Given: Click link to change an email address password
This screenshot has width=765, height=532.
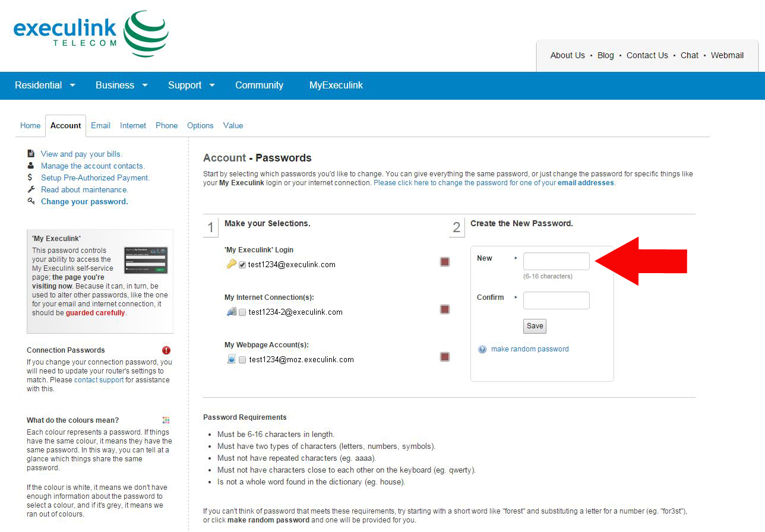Looking at the screenshot, I should click(494, 183).
